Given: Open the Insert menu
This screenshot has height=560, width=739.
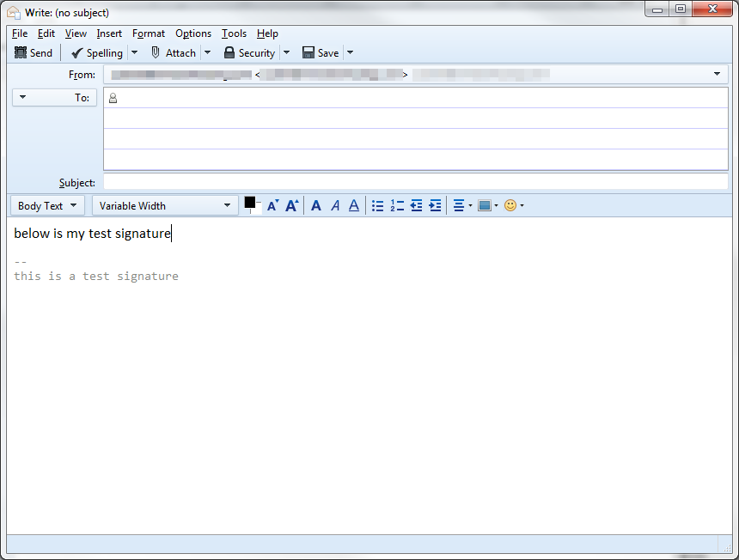Looking at the screenshot, I should pos(109,33).
